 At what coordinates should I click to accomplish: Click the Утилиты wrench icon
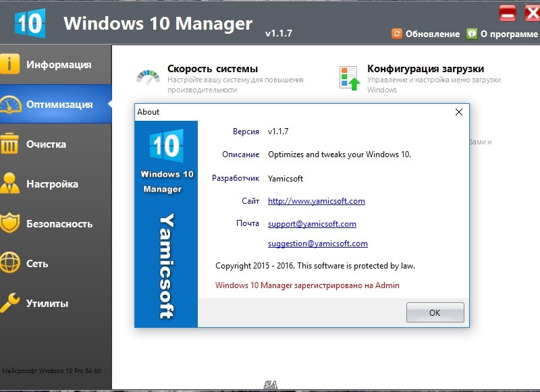tap(9, 302)
